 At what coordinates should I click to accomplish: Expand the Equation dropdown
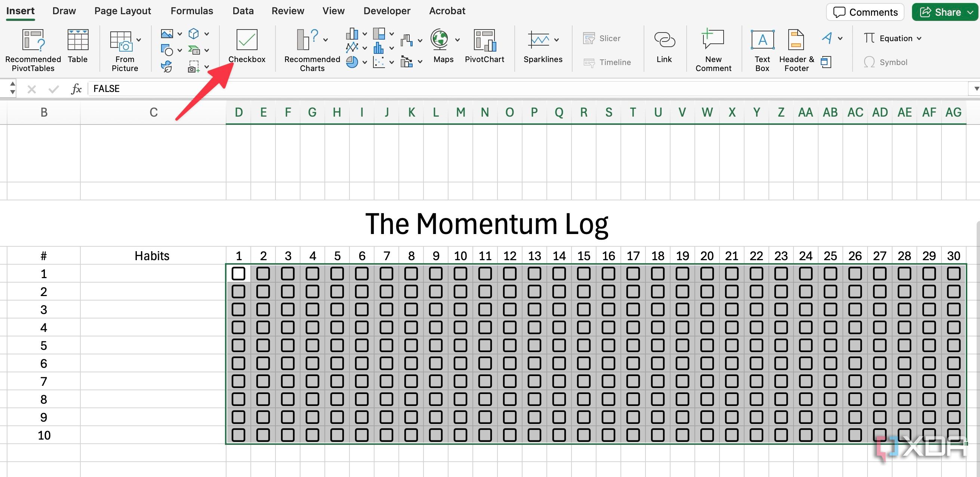[919, 38]
